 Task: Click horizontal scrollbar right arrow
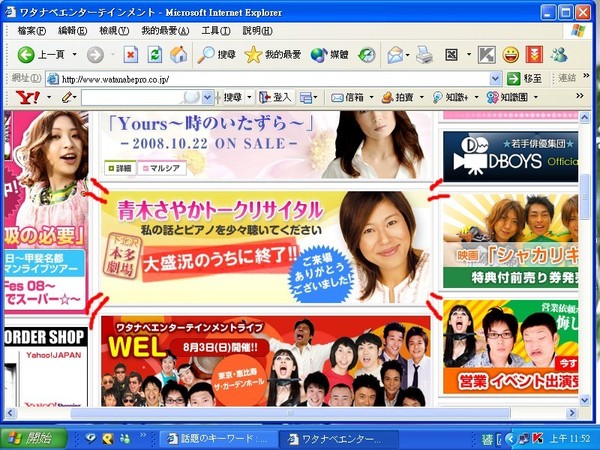coord(572,413)
